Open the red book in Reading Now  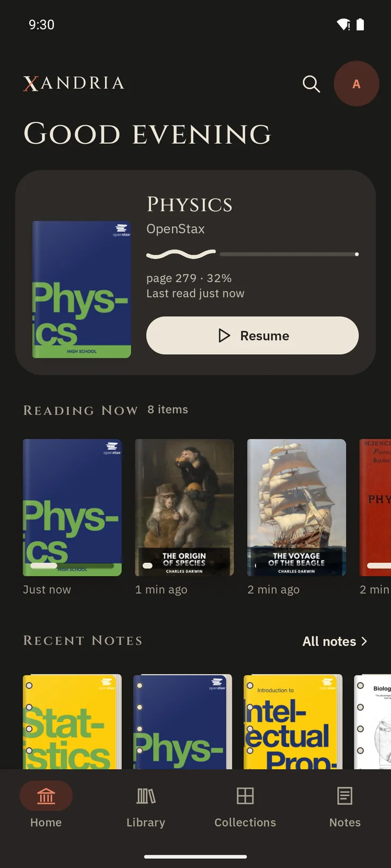pos(375,507)
